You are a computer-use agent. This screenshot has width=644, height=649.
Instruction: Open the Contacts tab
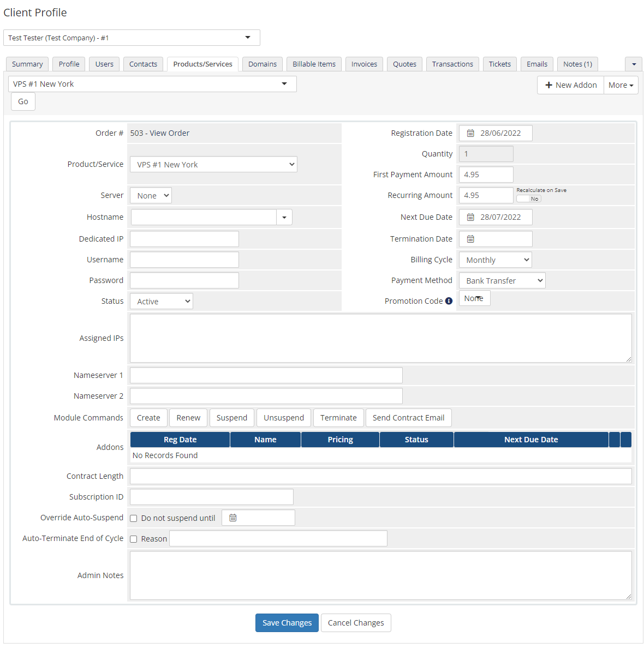pyautogui.click(x=144, y=64)
